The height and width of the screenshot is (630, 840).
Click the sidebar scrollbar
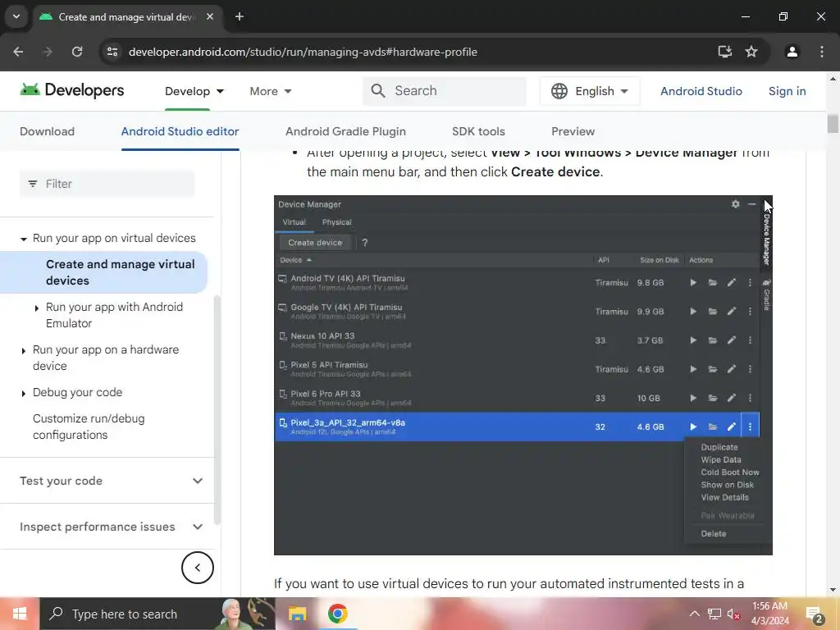click(217, 410)
